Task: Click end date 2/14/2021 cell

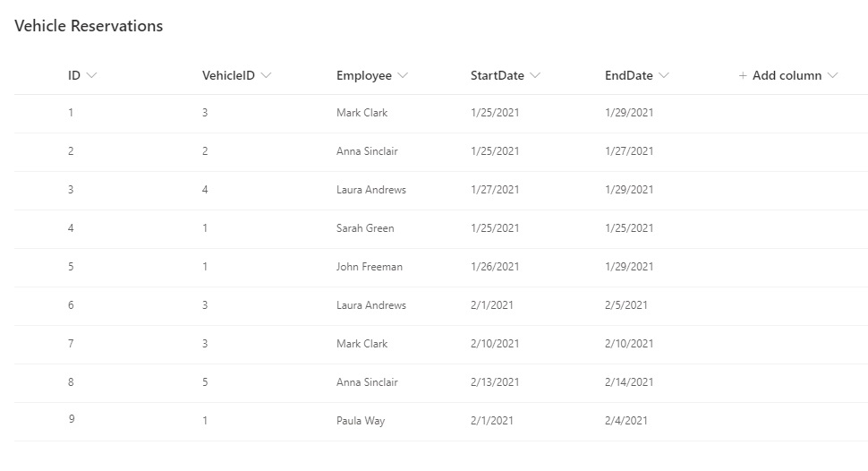Action: coord(629,382)
